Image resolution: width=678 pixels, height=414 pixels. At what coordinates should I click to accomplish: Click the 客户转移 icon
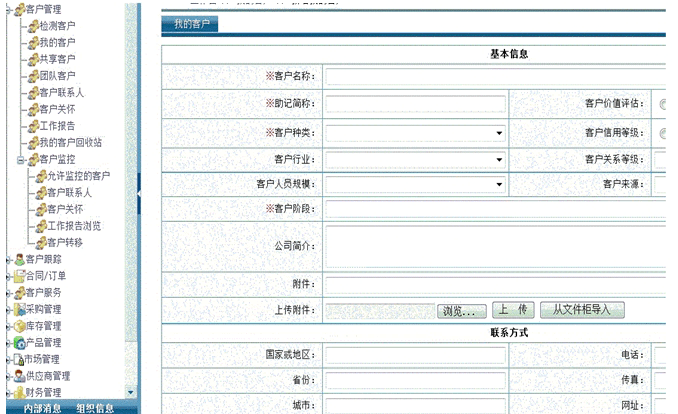[x=41, y=242]
